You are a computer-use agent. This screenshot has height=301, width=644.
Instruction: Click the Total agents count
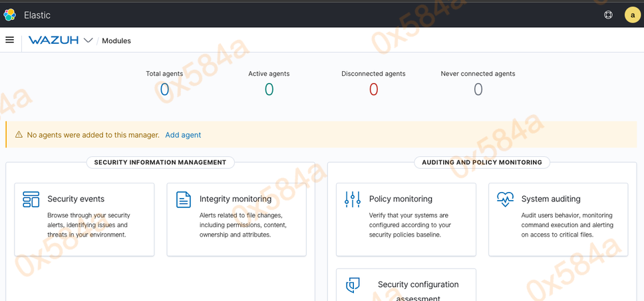point(164,89)
